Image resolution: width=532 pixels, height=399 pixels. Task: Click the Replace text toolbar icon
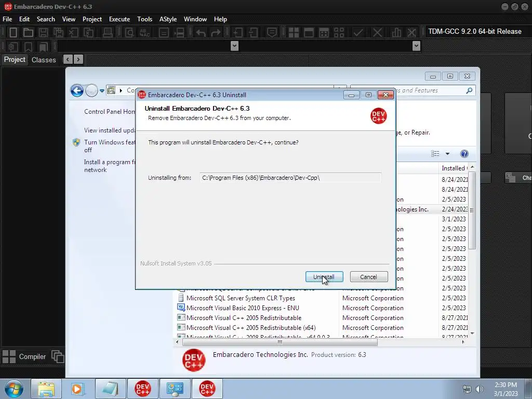(x=144, y=33)
